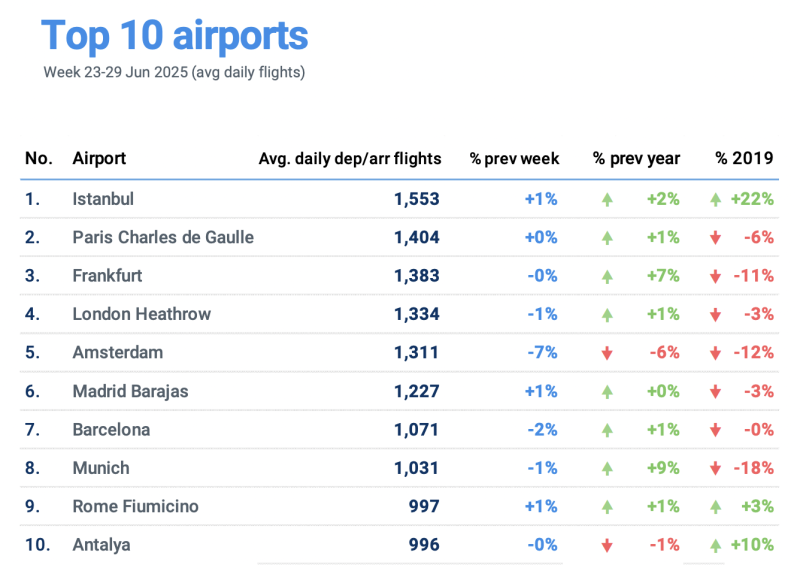Click Amsterdam's red down arrow under % prev year
Screen dimensions: 800x574
606,353
